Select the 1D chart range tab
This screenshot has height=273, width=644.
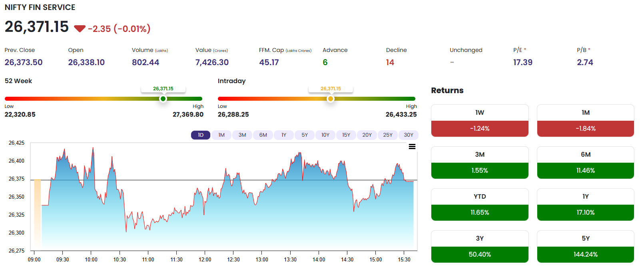click(201, 135)
